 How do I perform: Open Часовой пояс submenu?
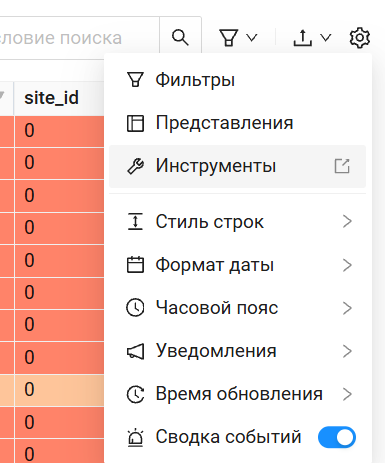pos(237,308)
